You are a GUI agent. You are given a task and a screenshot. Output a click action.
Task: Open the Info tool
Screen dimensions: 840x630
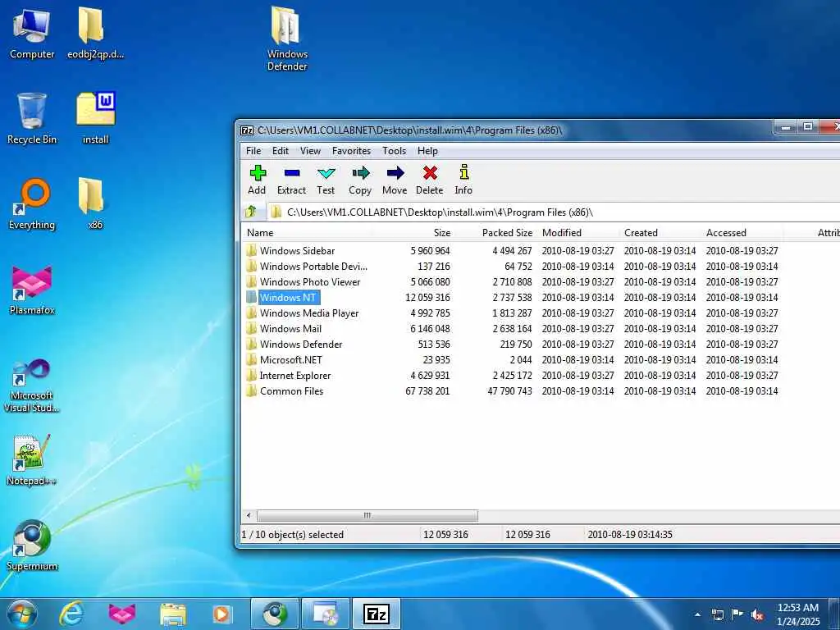tap(464, 180)
